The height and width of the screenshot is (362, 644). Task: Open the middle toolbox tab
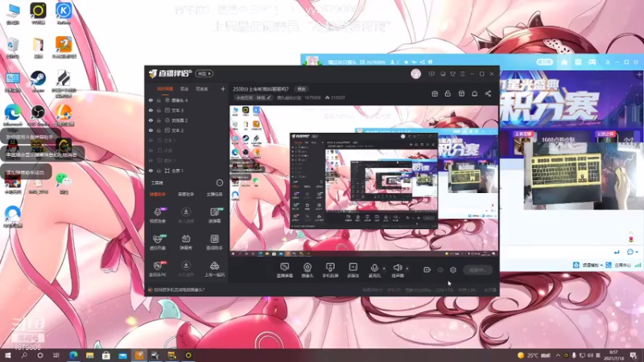coord(186,194)
